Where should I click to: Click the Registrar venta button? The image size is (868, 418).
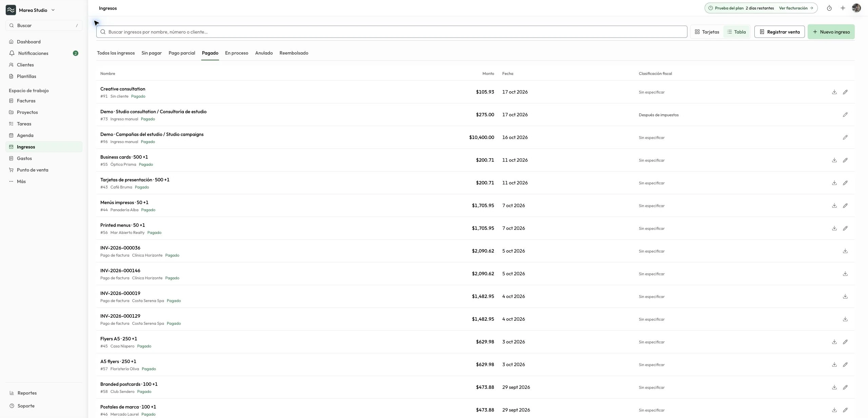[780, 32]
